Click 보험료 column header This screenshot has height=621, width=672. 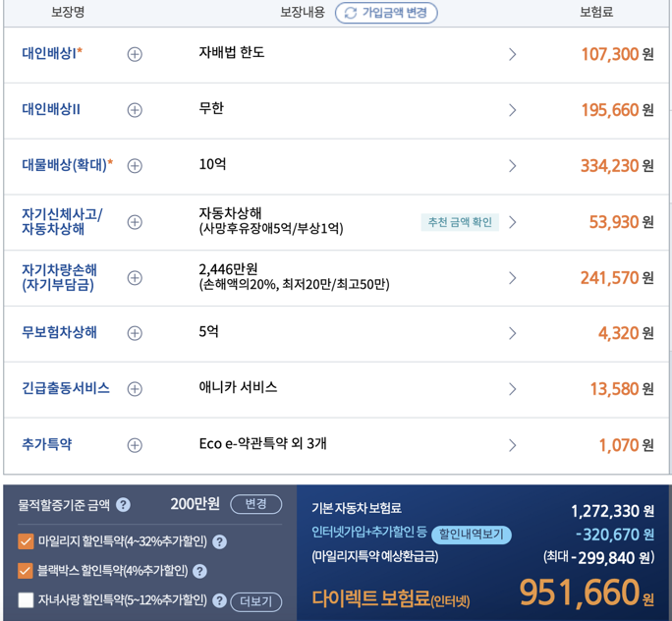coord(596,12)
